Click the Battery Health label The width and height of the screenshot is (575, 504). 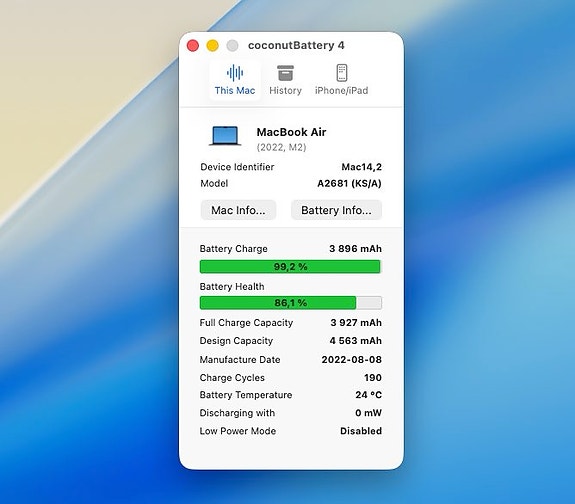[232, 286]
